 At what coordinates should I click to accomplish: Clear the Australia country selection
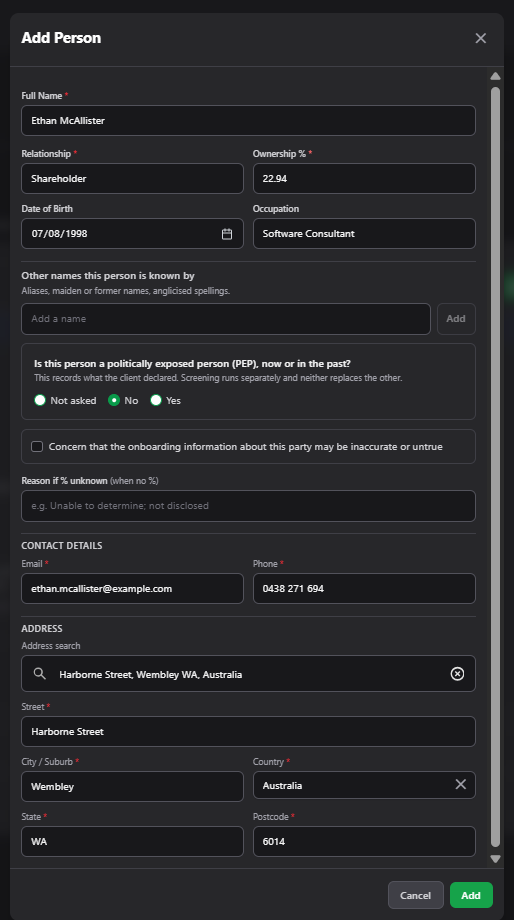pyautogui.click(x=461, y=784)
